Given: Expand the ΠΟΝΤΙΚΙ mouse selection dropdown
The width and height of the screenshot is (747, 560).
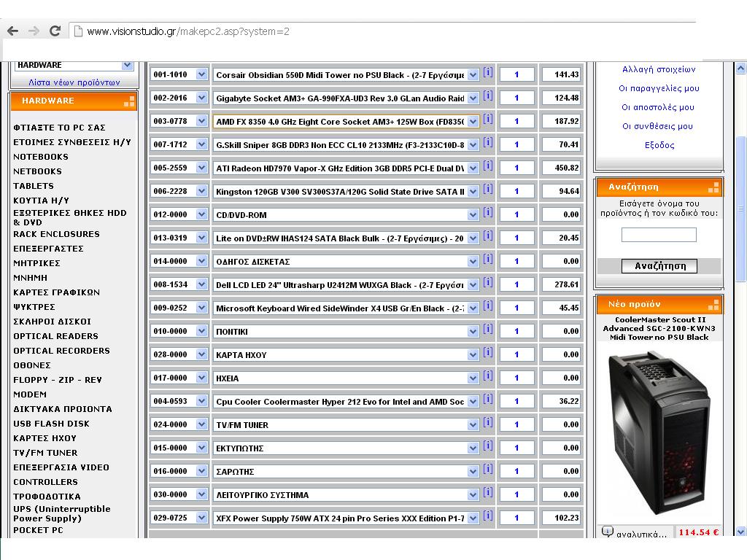Looking at the screenshot, I should pos(473,332).
